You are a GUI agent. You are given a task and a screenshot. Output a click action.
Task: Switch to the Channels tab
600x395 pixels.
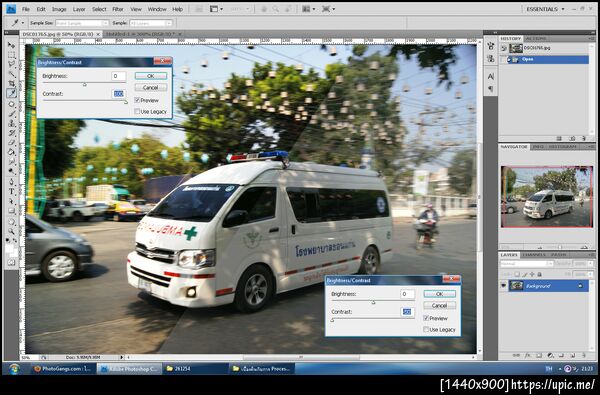pos(534,255)
